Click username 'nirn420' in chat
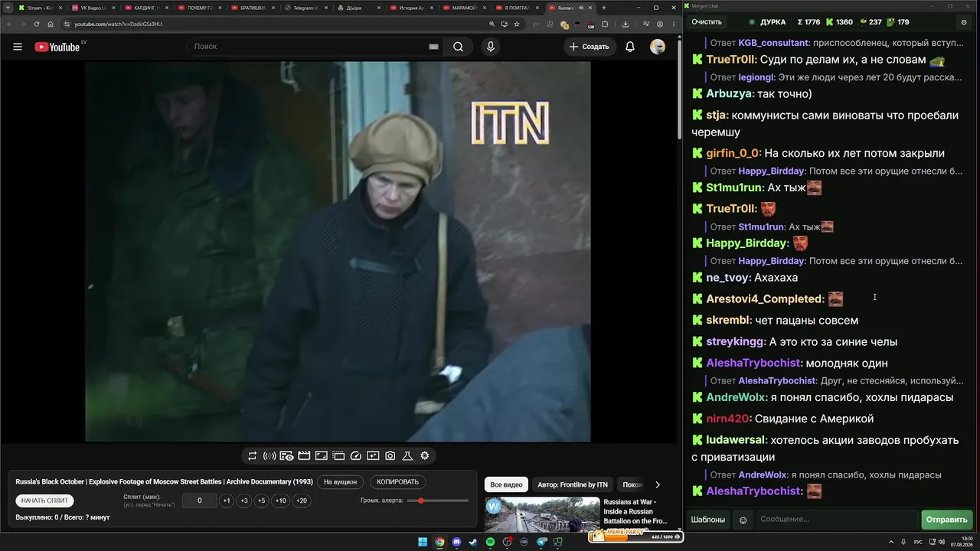 tap(728, 419)
